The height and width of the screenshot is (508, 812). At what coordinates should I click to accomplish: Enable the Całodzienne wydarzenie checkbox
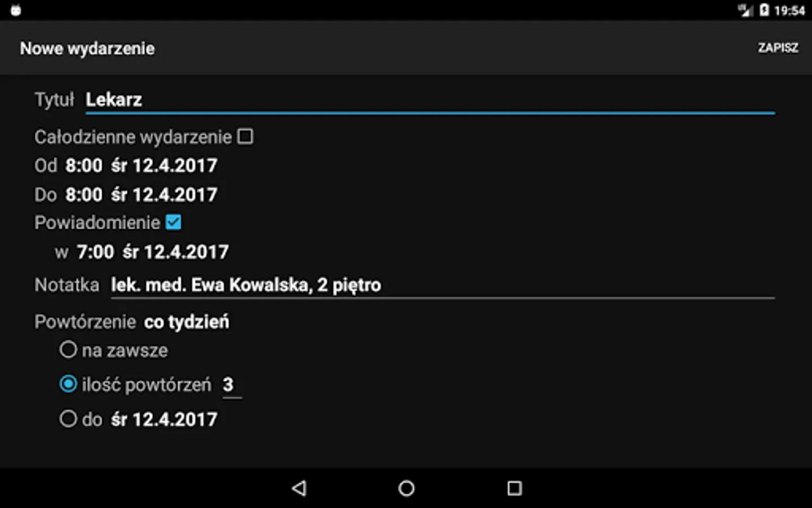(x=245, y=137)
